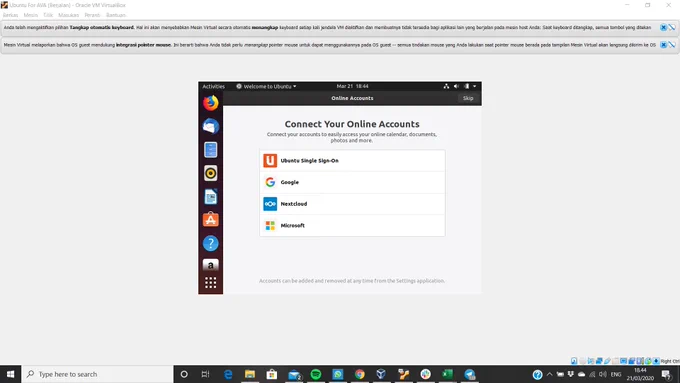Suppress the keyboard capture message permanently
This screenshot has width=680, height=383.
point(672,27)
